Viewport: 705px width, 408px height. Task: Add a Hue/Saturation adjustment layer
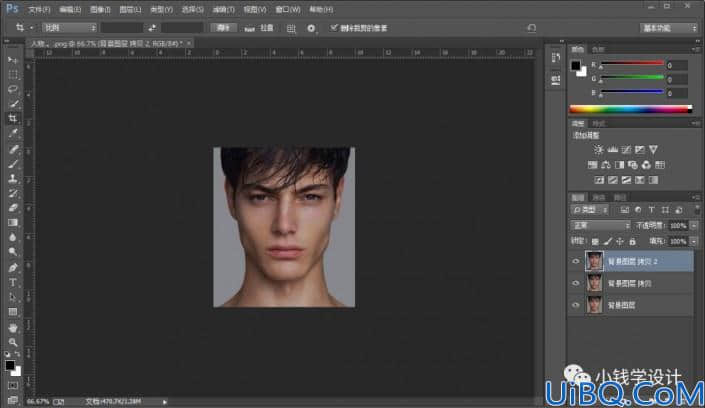(x=593, y=165)
